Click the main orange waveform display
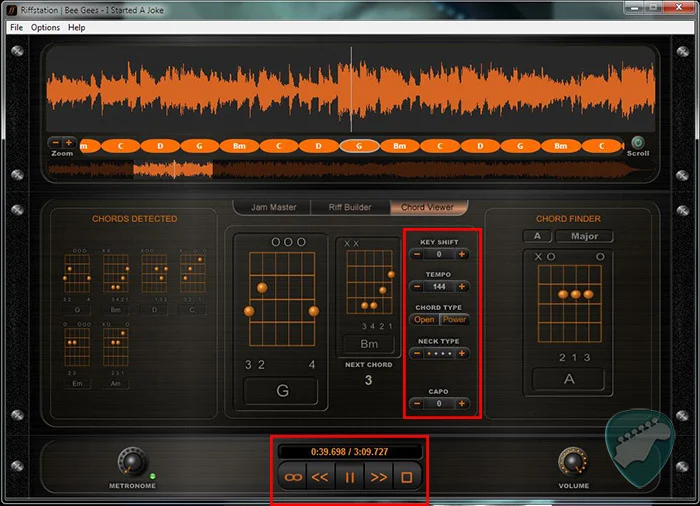 [351, 90]
